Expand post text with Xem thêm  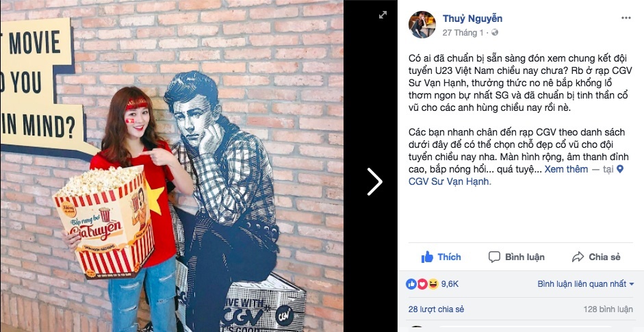click(566, 169)
